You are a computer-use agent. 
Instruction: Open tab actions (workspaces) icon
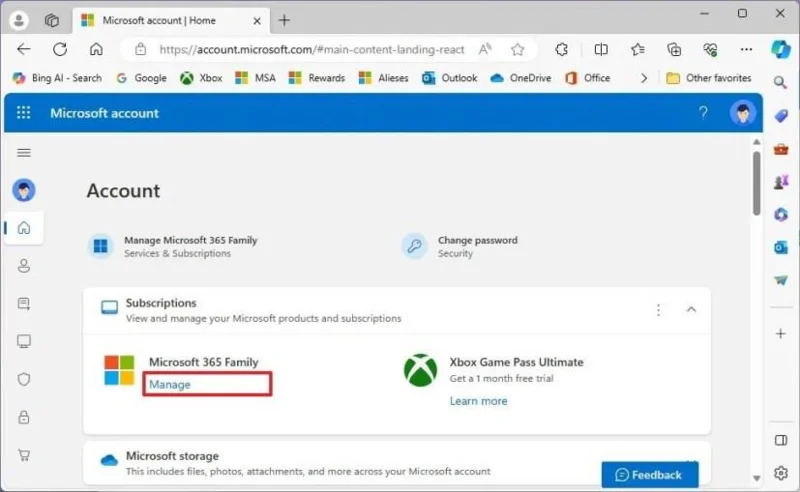click(52, 20)
